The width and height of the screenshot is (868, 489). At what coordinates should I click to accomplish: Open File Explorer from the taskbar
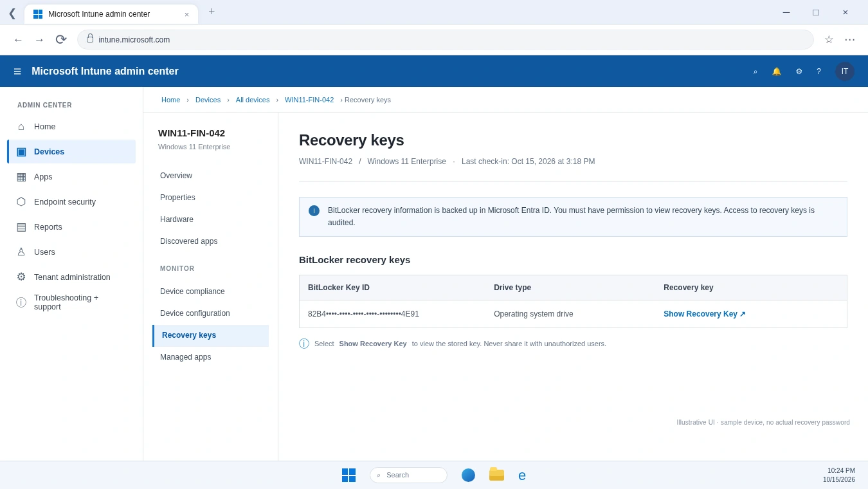tap(496, 475)
